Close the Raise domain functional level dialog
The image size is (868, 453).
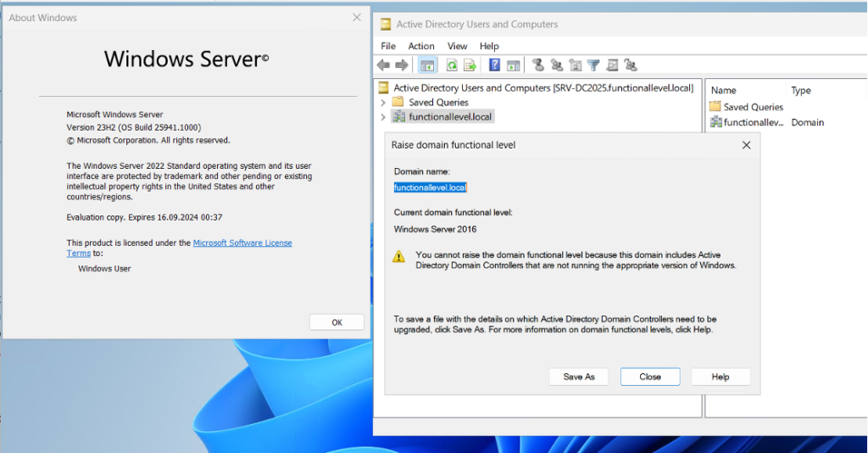pos(746,145)
